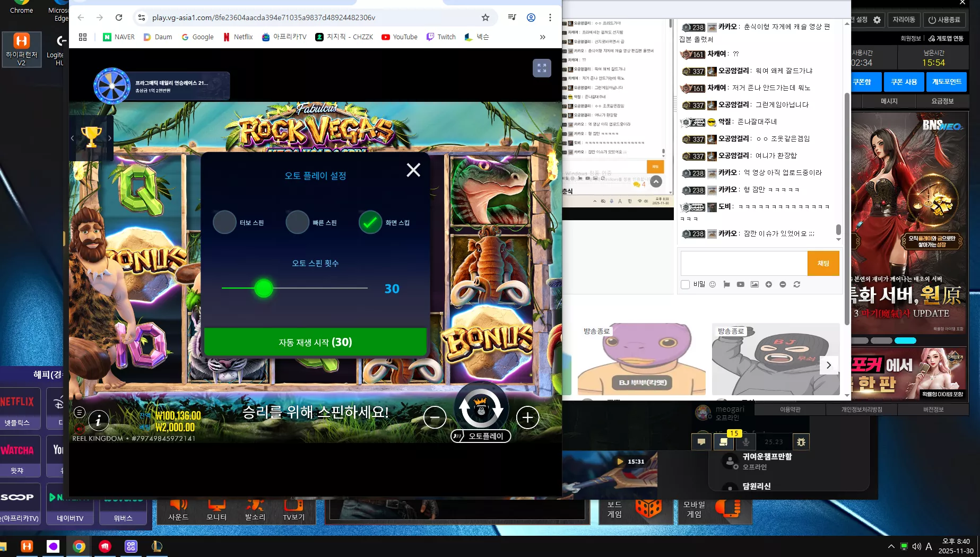Open game info with the i icon

tap(98, 421)
